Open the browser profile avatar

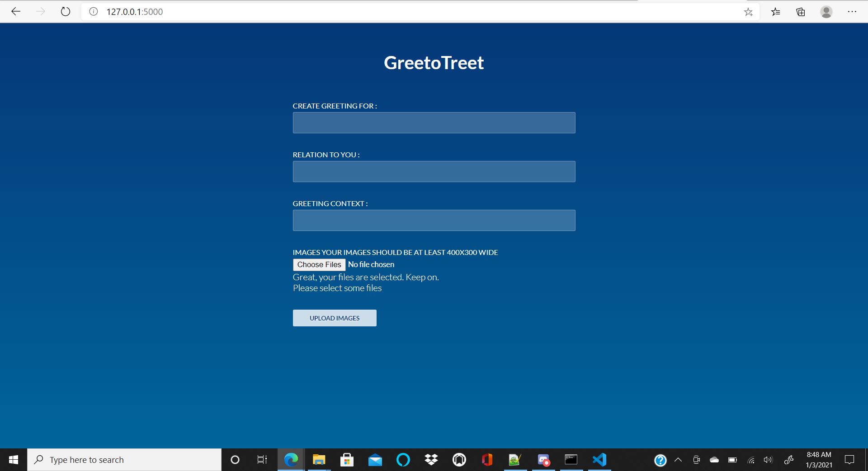(826, 12)
